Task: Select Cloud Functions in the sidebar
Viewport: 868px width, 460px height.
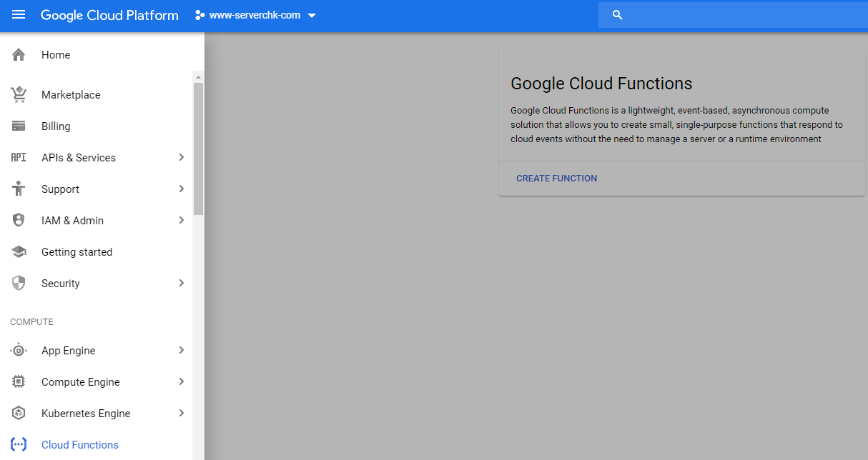Action: click(79, 444)
